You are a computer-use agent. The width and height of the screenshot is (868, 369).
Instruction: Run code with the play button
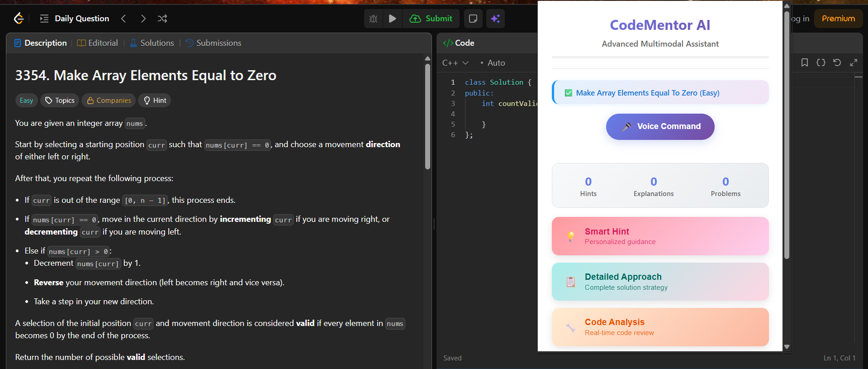click(393, 19)
